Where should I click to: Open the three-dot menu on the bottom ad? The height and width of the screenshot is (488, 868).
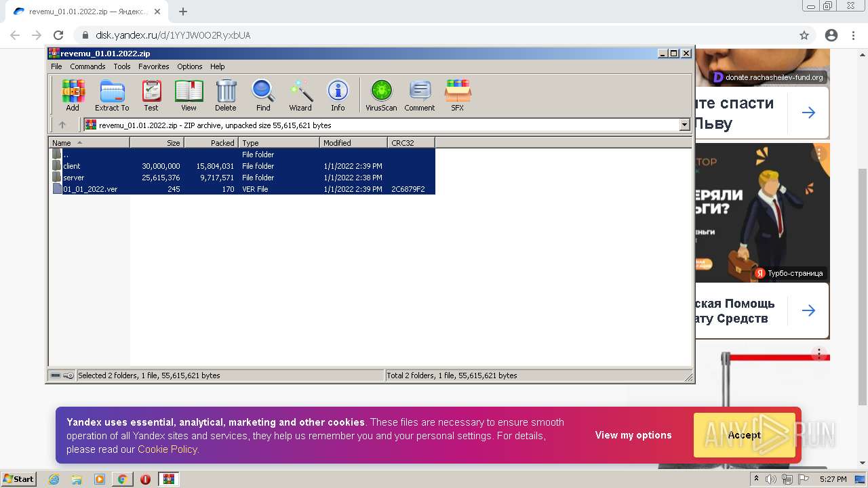819,354
